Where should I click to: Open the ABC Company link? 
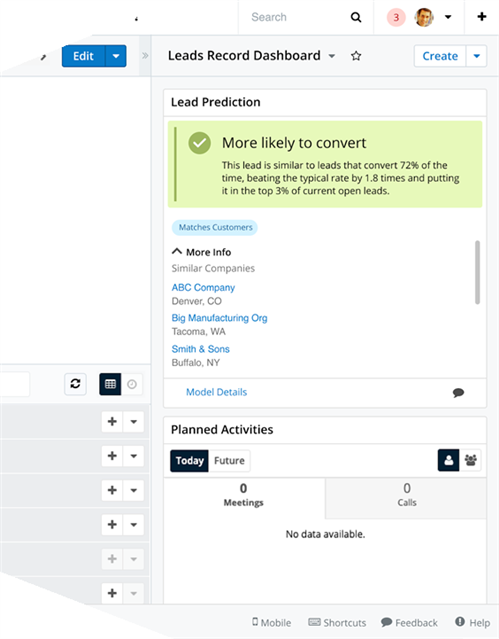tap(203, 287)
